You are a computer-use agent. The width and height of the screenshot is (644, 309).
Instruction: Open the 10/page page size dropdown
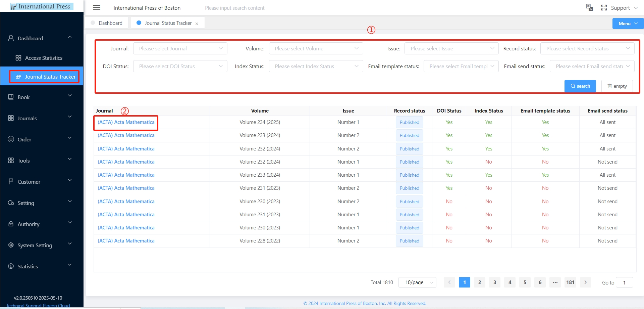click(x=417, y=282)
